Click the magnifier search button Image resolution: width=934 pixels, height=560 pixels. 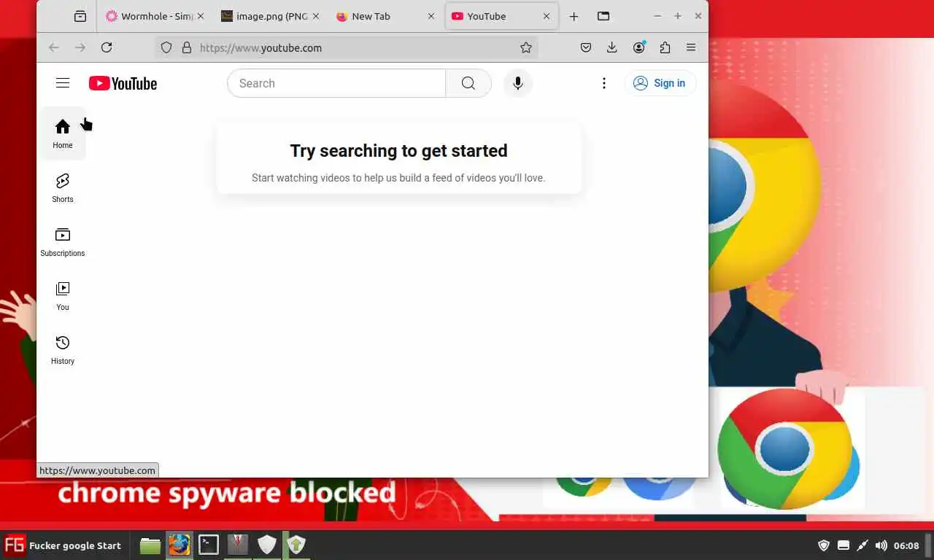pos(468,83)
